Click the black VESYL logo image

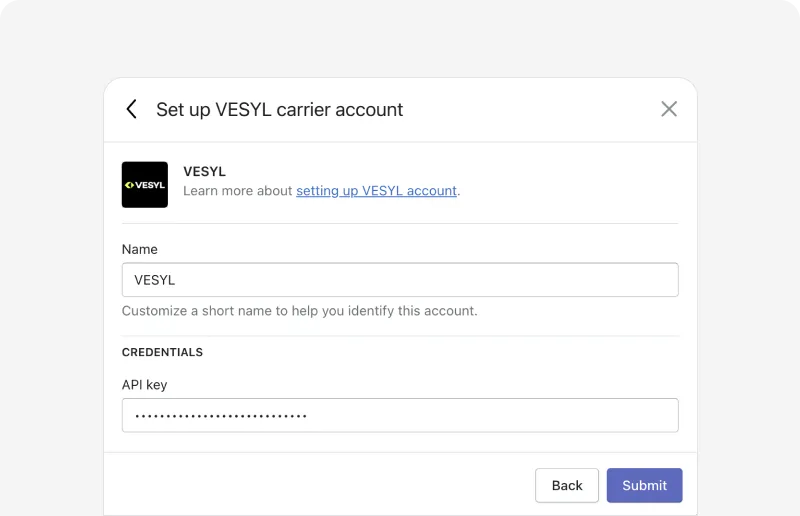click(x=145, y=185)
